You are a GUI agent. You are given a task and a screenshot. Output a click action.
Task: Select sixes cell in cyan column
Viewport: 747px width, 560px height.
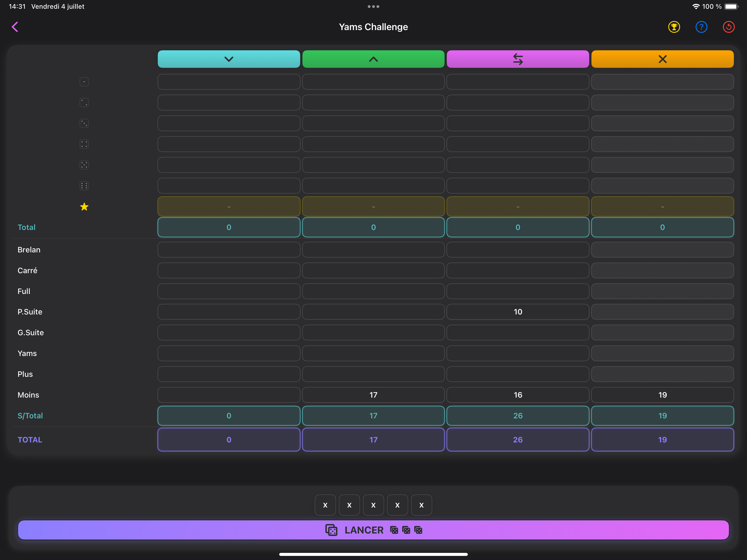(229, 185)
